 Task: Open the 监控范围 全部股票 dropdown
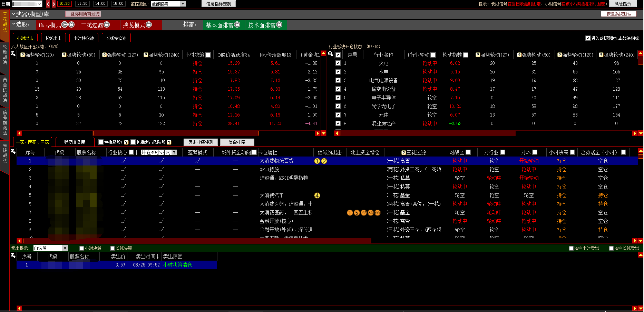point(183,4)
